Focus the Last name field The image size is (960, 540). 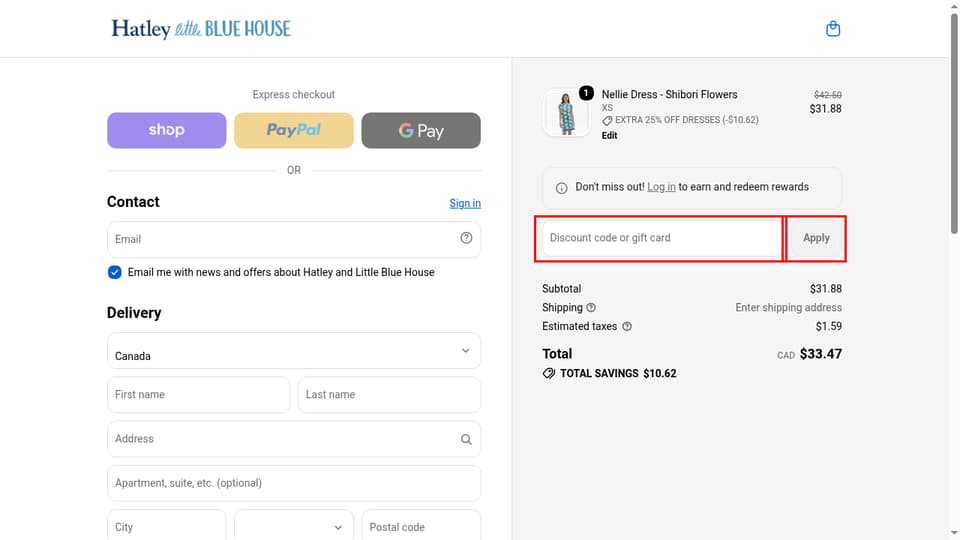coord(389,395)
